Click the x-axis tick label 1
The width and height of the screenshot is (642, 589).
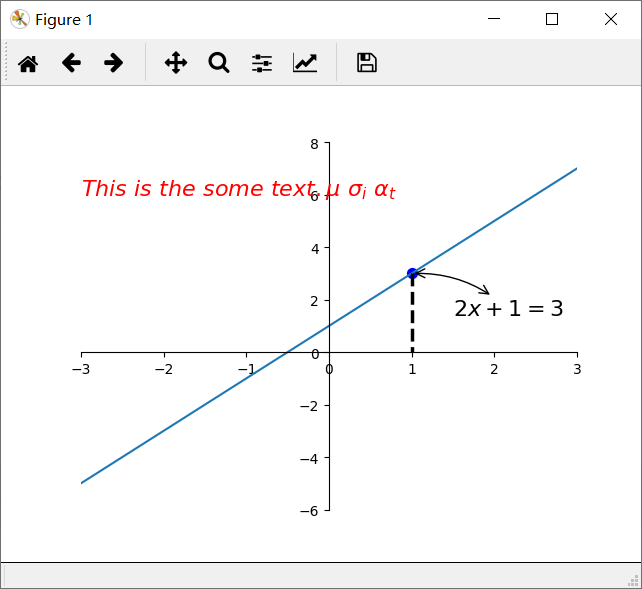click(x=412, y=369)
